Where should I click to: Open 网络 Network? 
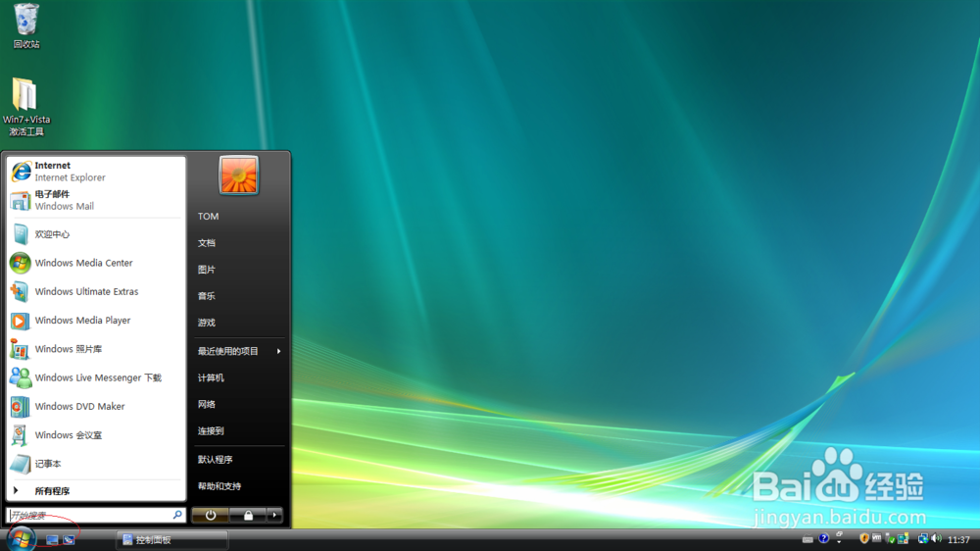point(239,405)
